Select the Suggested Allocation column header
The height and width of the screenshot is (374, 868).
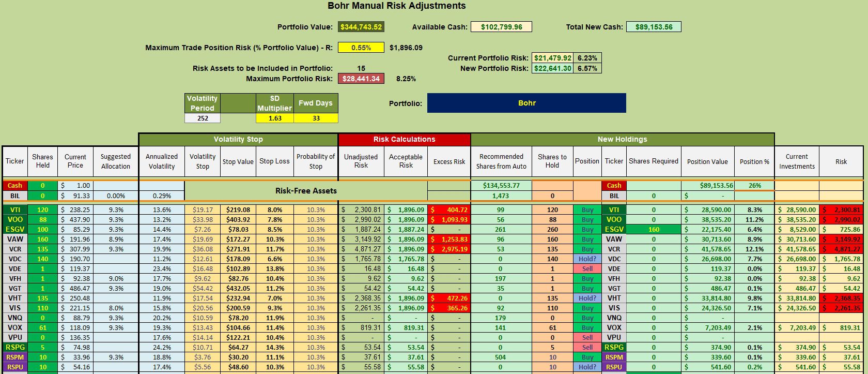[116, 161]
